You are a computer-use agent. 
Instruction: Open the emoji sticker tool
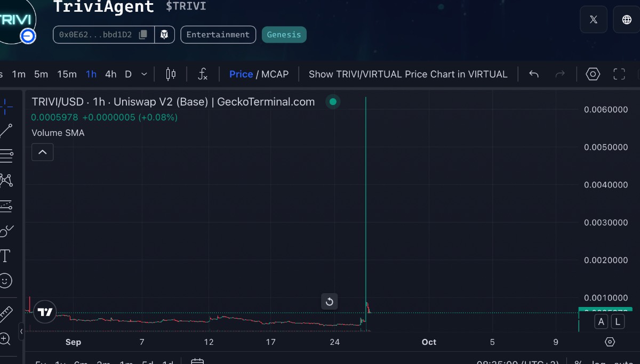point(5,281)
